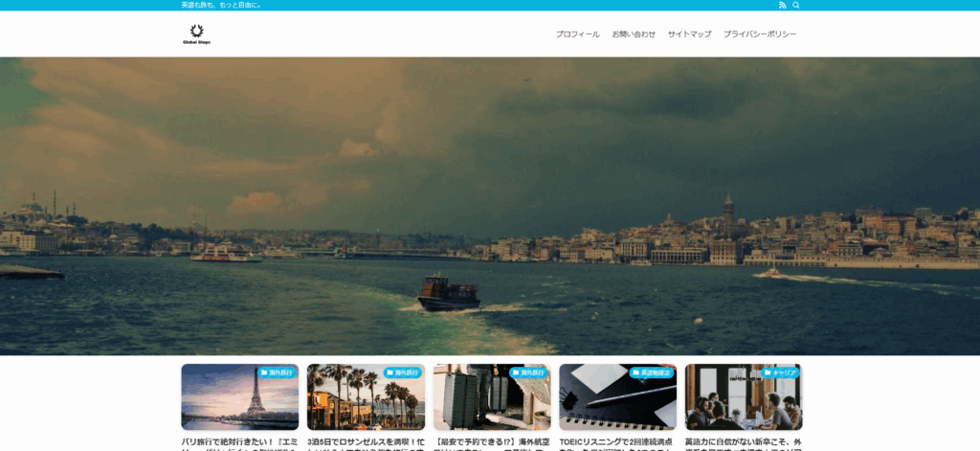Click the RSS feed icon
The height and width of the screenshot is (451, 980).
point(782,5)
